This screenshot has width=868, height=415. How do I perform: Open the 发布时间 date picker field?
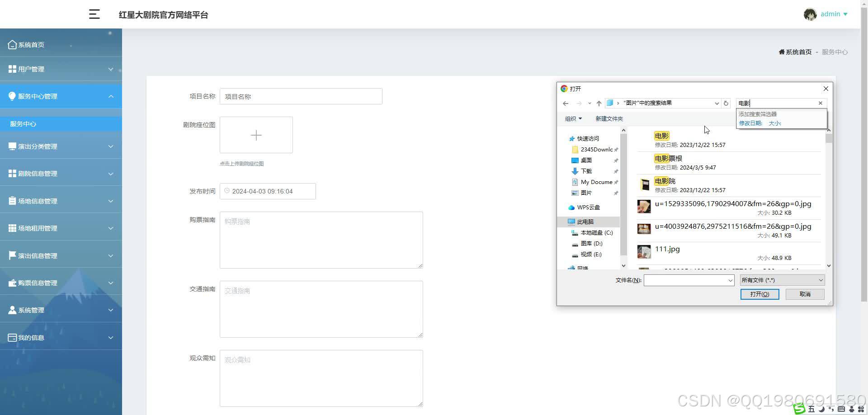point(268,191)
